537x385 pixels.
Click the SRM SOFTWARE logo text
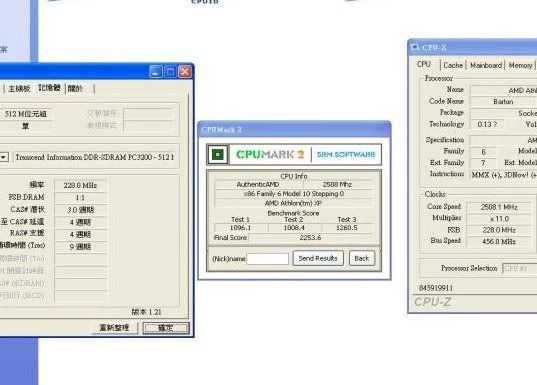[x=346, y=154]
